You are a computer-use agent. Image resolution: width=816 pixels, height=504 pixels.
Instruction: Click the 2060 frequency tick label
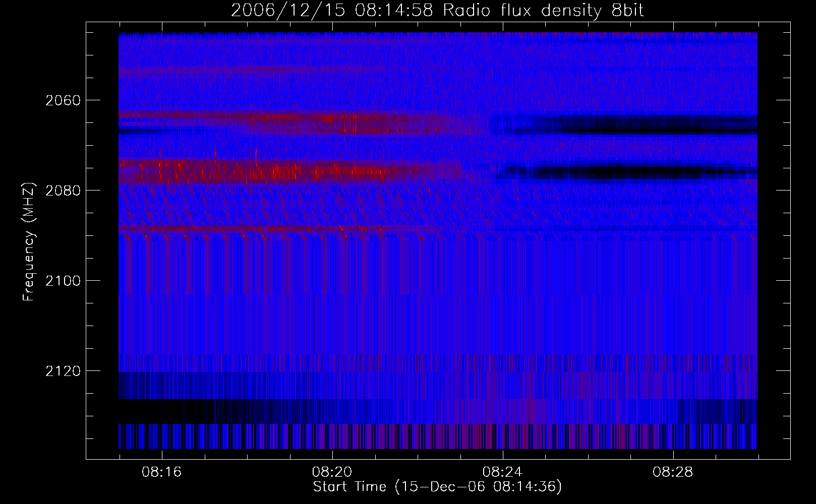click(63, 100)
